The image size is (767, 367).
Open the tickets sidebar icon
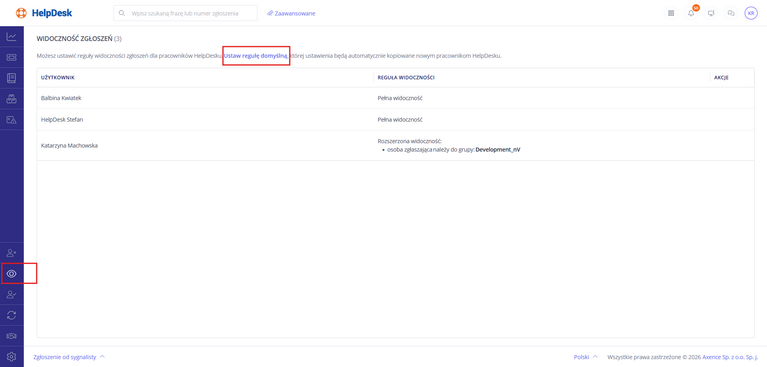pos(11,58)
